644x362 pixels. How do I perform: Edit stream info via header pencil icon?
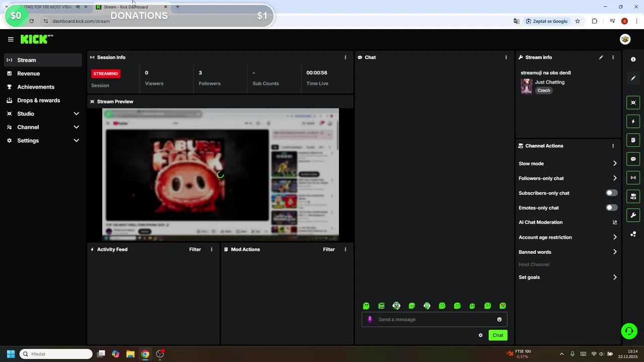coord(601,57)
